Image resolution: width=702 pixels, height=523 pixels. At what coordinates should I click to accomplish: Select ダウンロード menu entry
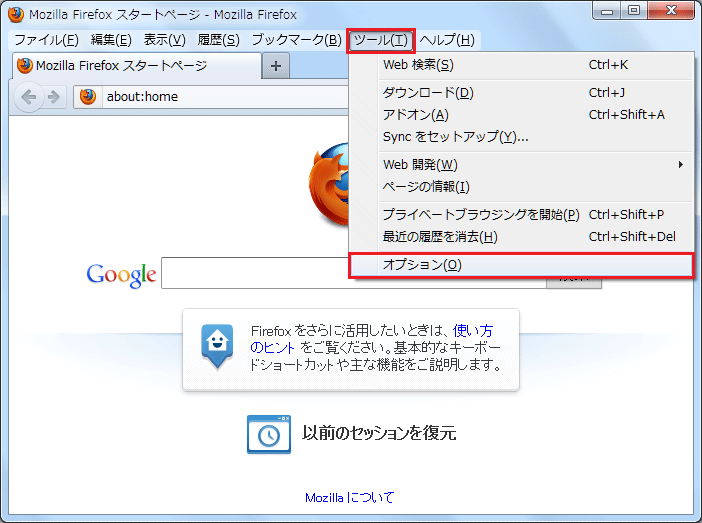428,93
